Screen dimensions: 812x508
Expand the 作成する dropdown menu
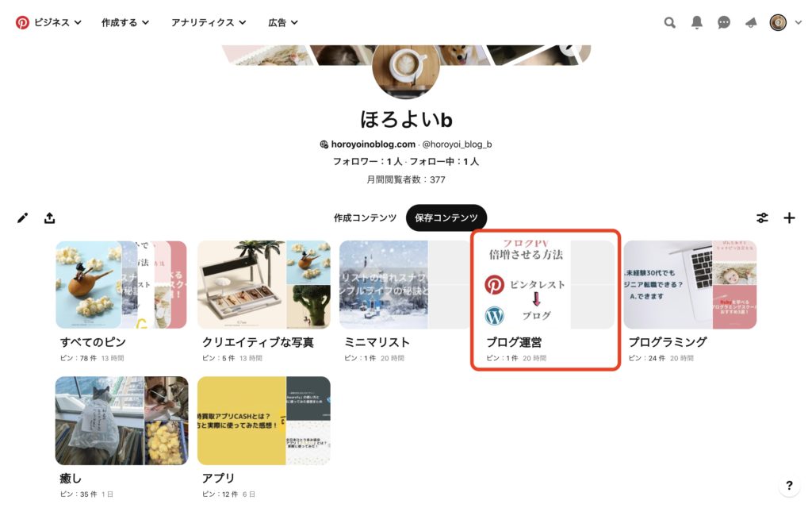(125, 22)
